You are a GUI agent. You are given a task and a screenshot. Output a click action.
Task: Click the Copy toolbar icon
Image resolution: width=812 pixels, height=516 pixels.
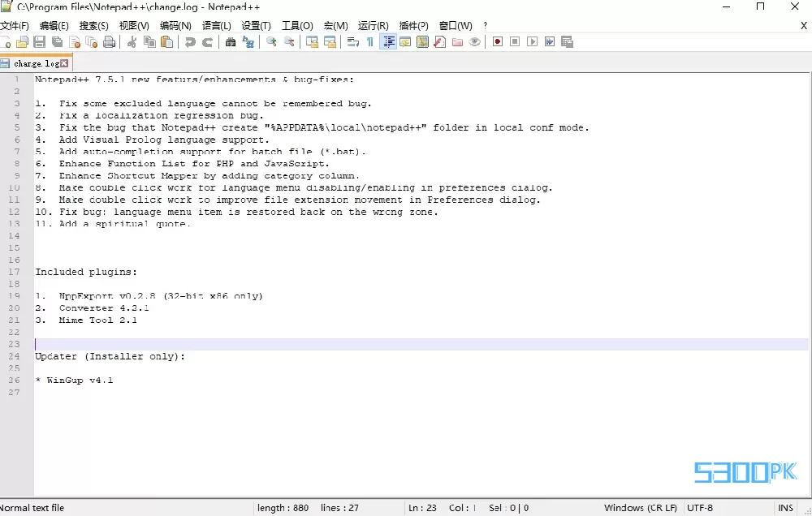tap(149, 42)
